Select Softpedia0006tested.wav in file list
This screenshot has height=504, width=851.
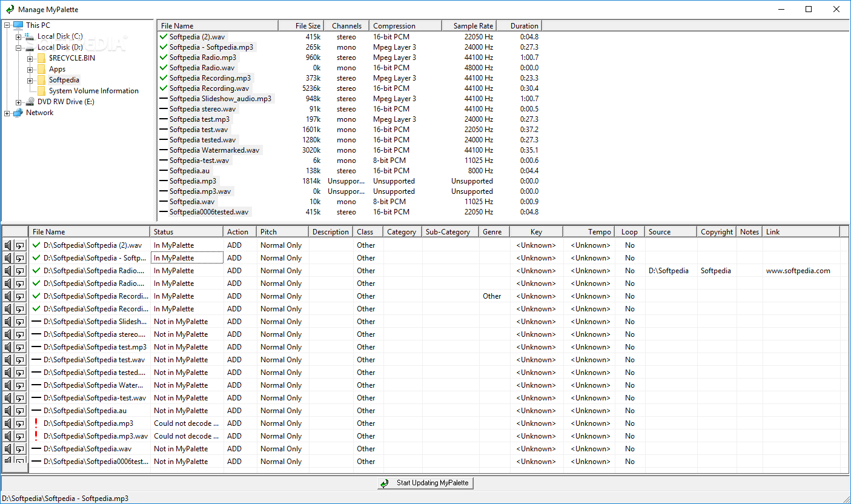(209, 211)
